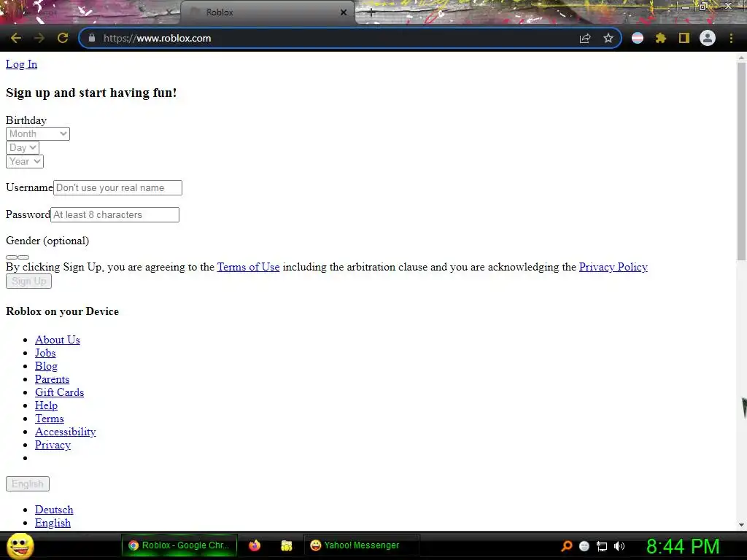
Task: Launch Firefox from the taskbar
Action: coord(255,545)
